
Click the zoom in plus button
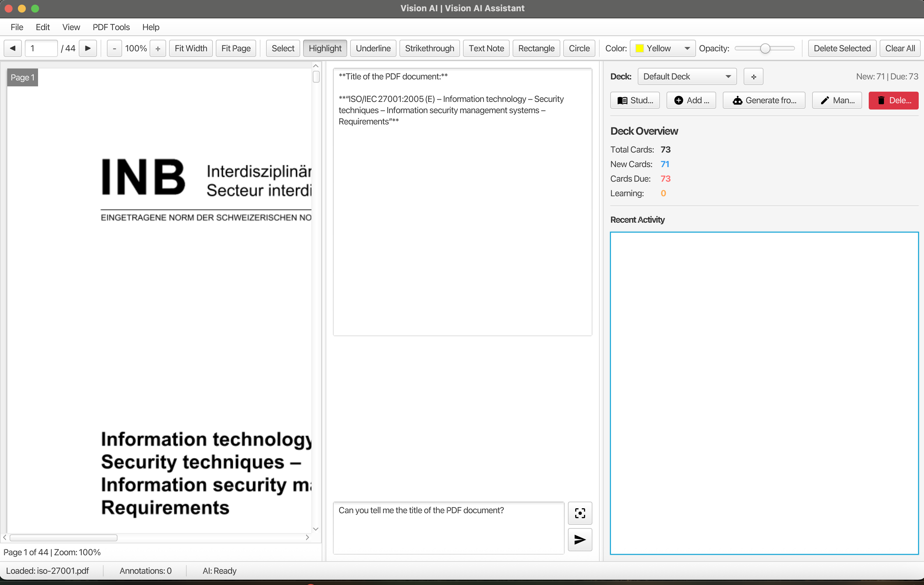click(x=158, y=48)
